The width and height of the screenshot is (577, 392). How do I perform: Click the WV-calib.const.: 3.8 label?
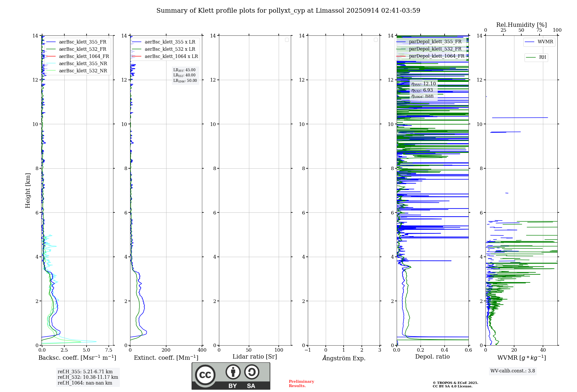[513, 371]
